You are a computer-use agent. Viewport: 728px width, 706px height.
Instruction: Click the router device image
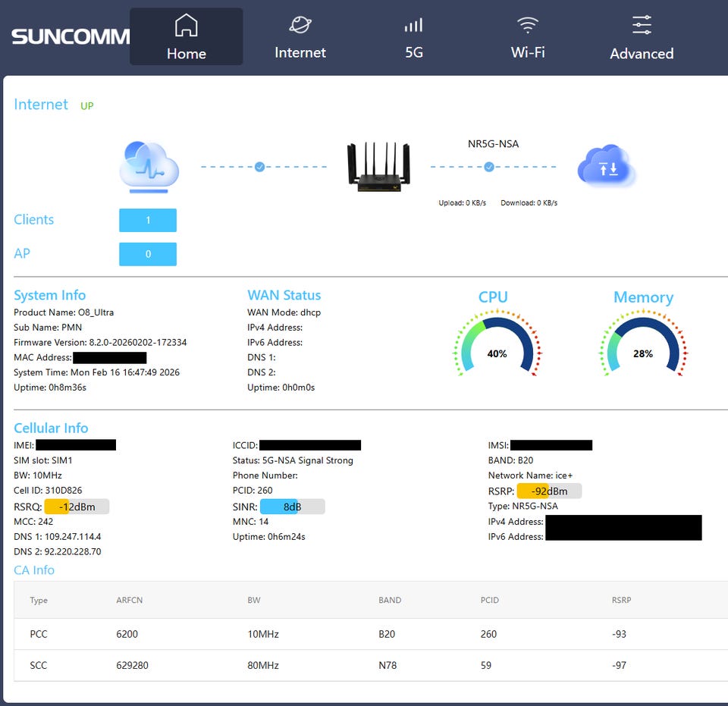tap(378, 167)
